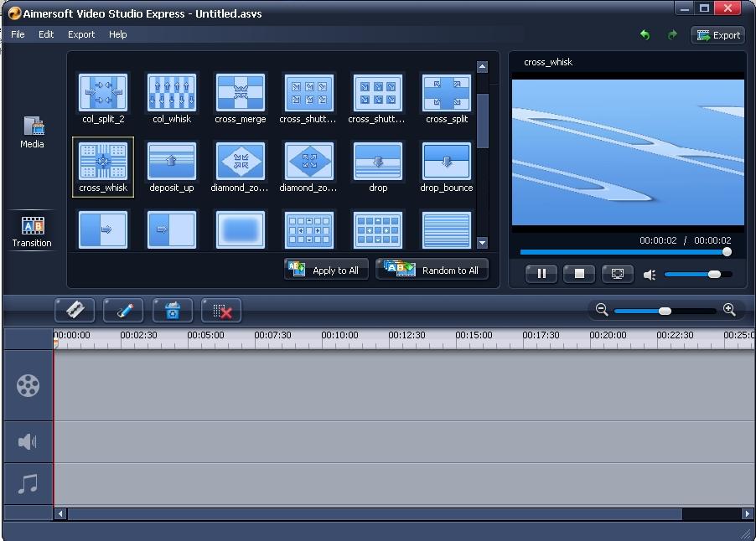This screenshot has height=541, width=756.
Task: Select the cross_merge transition
Action: pos(240,98)
